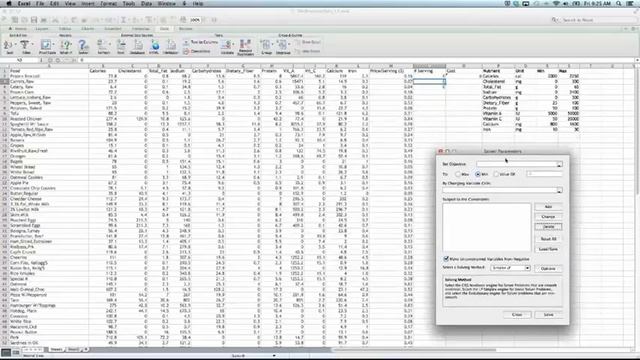640x360 pixels.
Task: Click the Sheet1 tab at bottom
Action: (56, 350)
